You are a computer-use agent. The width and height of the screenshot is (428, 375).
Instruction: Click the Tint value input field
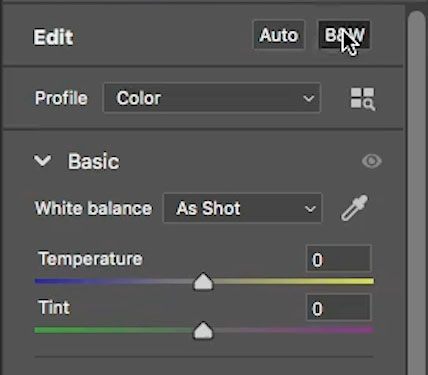pyautogui.click(x=338, y=308)
